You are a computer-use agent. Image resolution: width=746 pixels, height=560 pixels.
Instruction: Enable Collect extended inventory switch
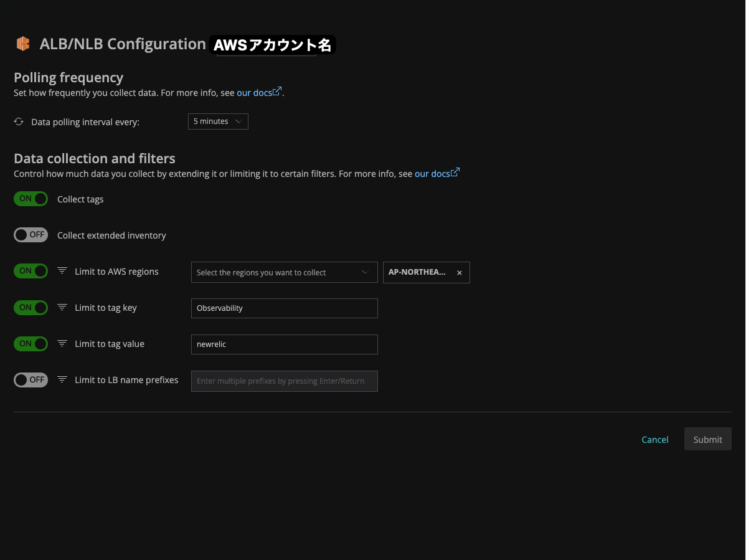coord(31,235)
